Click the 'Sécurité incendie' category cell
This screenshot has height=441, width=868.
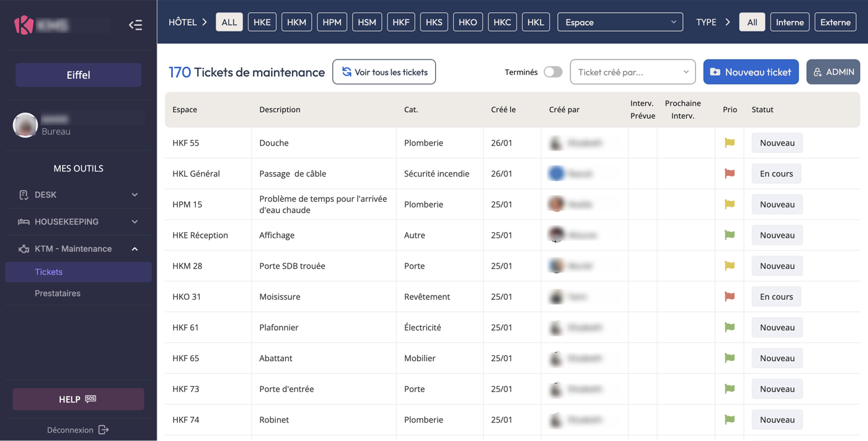[x=436, y=173]
